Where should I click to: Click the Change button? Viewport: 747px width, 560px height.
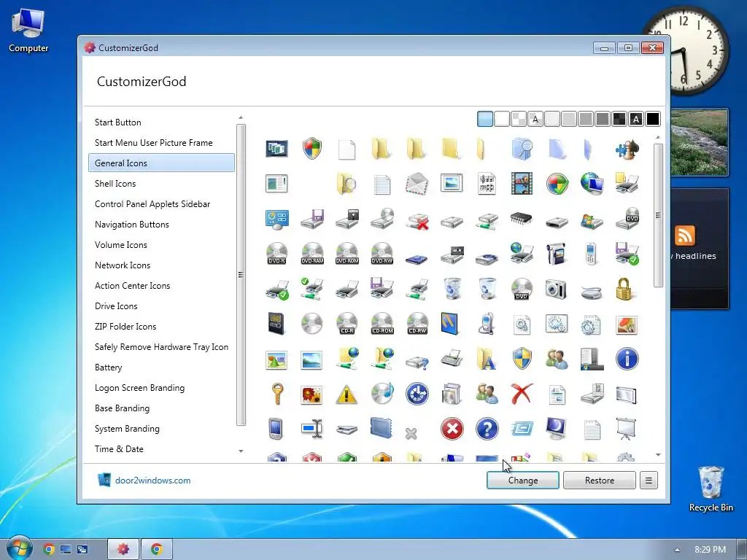pyautogui.click(x=522, y=481)
